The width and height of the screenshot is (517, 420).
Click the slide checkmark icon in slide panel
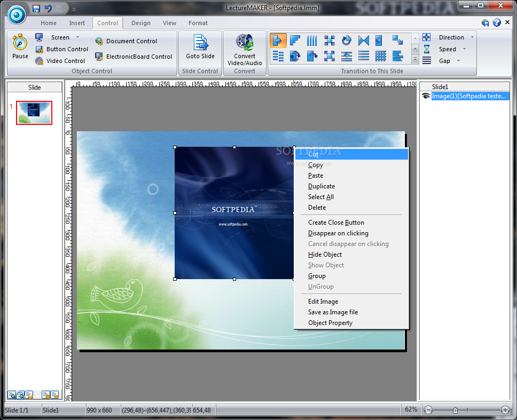click(x=29, y=394)
